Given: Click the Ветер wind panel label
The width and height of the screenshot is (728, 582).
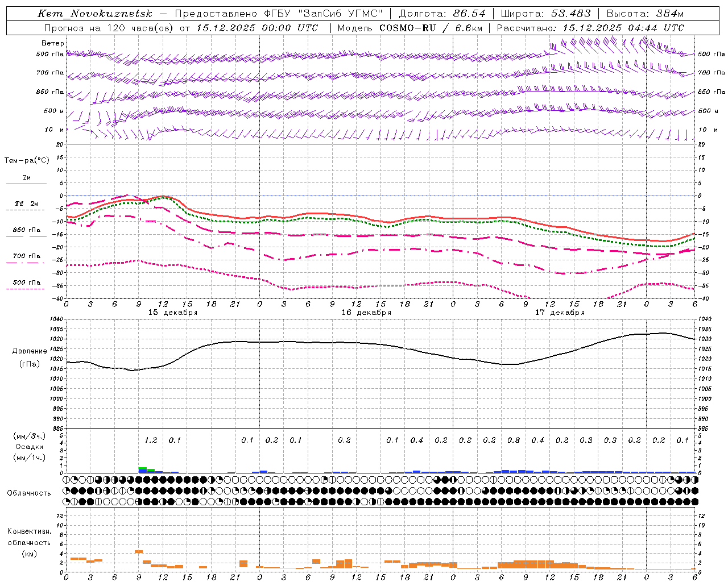Looking at the screenshot, I should [53, 43].
